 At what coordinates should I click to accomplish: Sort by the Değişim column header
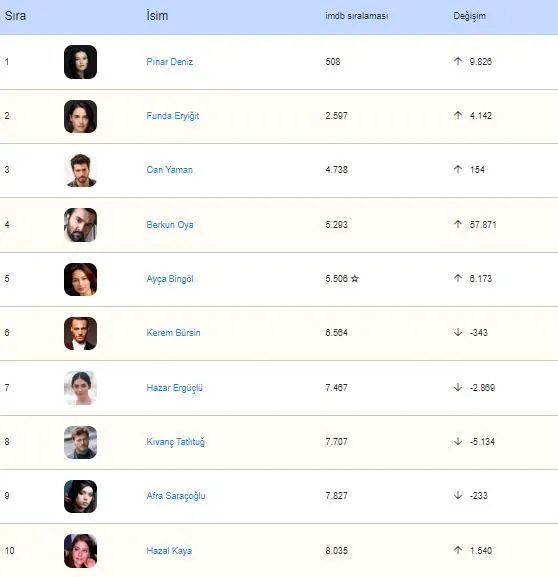469,16
